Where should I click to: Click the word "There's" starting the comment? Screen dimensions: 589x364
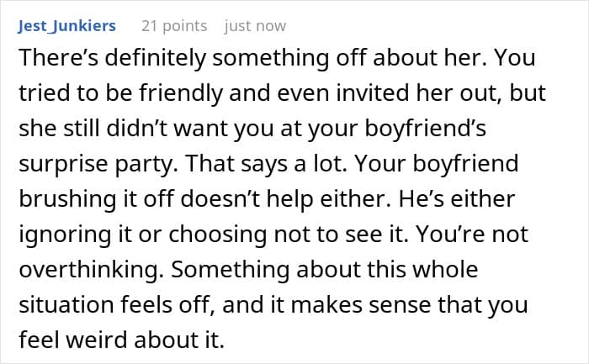59,58
